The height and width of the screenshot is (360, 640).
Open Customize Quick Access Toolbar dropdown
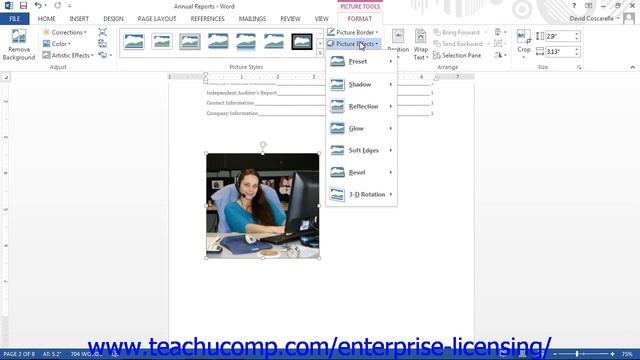click(x=70, y=6)
